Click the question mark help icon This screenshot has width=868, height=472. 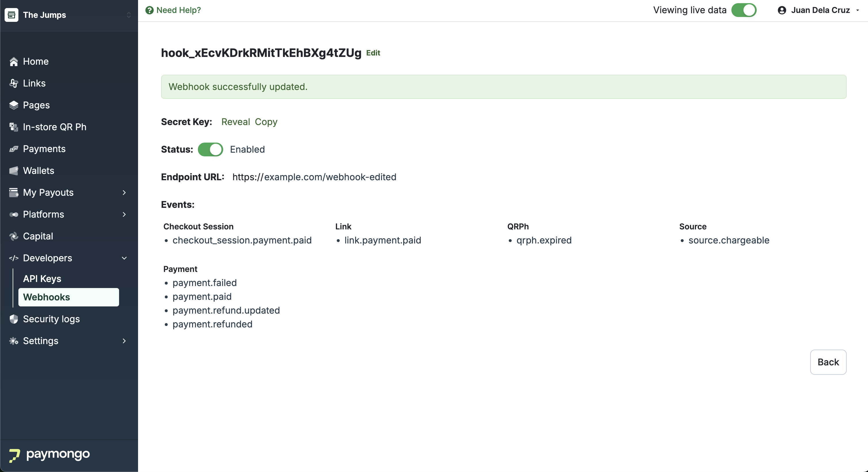click(x=149, y=10)
